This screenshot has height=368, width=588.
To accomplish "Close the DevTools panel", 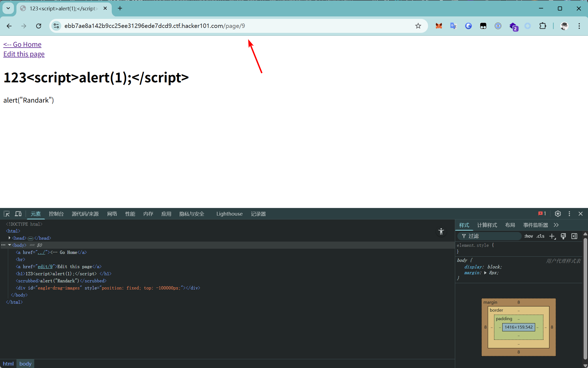I will click(581, 214).
